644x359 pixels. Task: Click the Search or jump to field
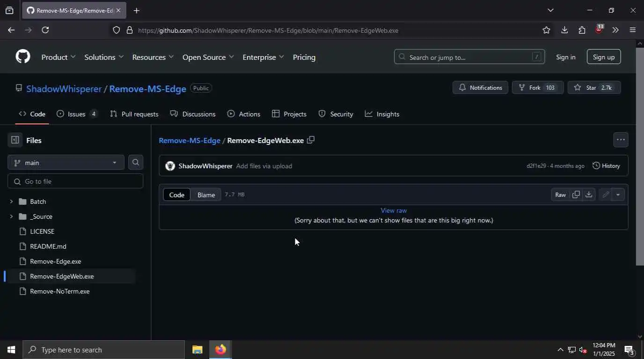click(x=469, y=57)
